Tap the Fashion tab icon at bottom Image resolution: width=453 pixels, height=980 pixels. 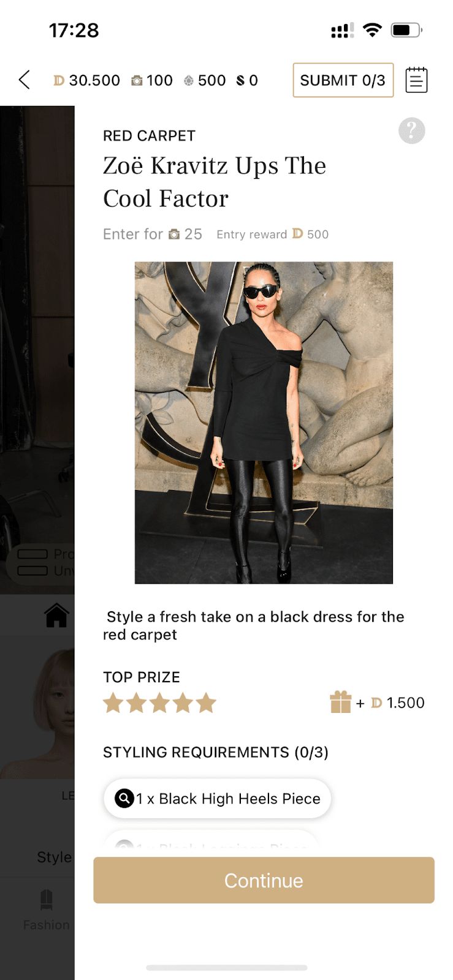tap(47, 899)
